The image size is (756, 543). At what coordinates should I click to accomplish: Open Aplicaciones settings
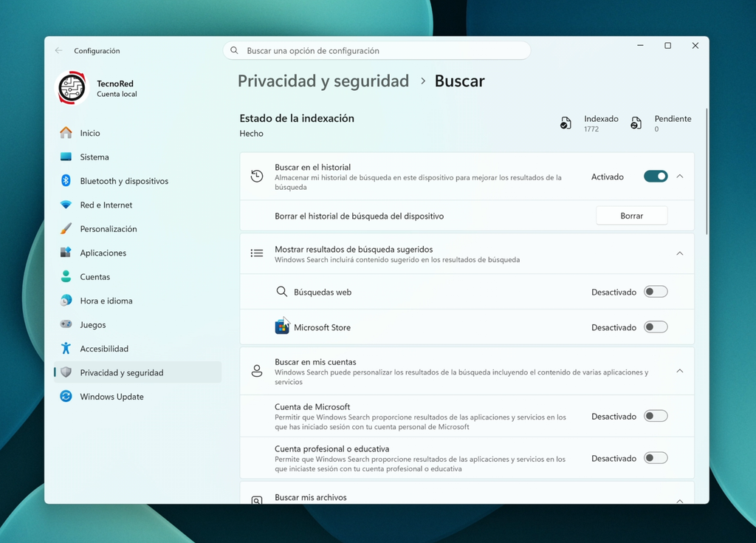137,253
